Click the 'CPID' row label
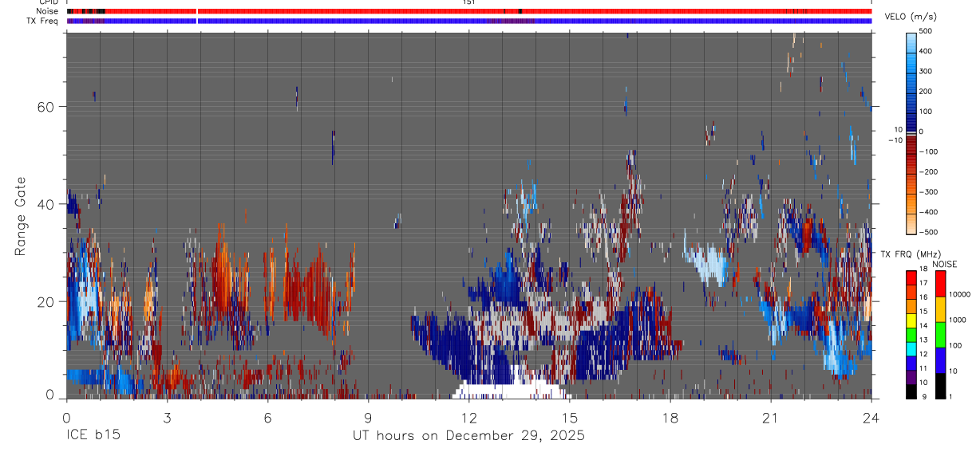This screenshot has height=452, width=980. click(49, 2)
